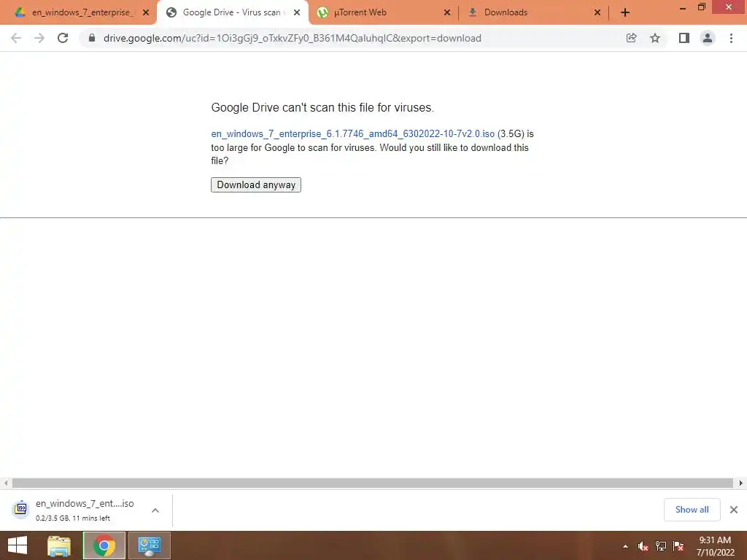The image size is (747, 560).
Task: Bookmark this page with the star icon
Action: (655, 38)
